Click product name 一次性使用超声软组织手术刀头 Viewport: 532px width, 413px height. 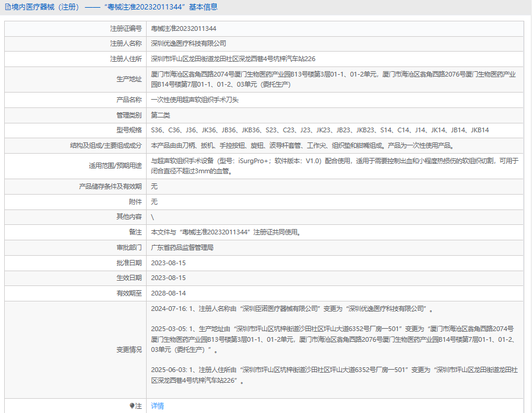click(x=195, y=100)
